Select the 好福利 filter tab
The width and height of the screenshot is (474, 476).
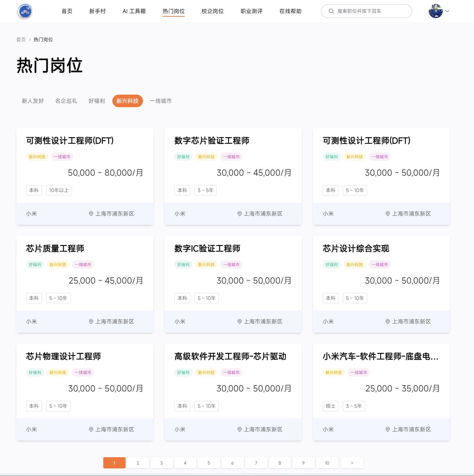coord(97,101)
